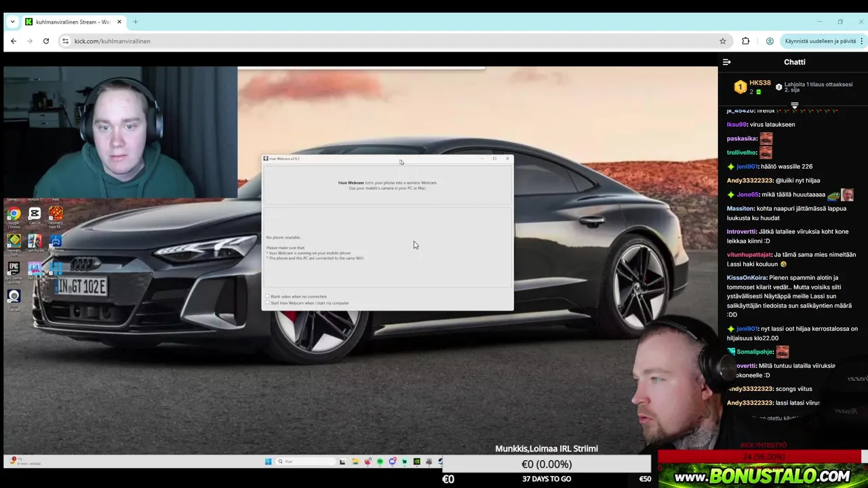The image size is (868, 488).
Task: Close the Iriun Webcam window
Action: pos(507,159)
